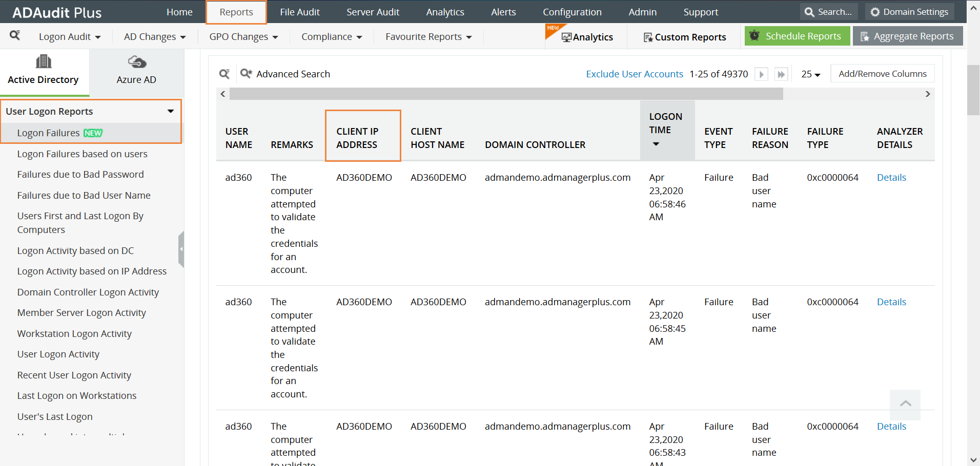Viewport: 980px width, 466px height.
Task: Click the search icon beside Logon Audit
Action: coord(15,35)
